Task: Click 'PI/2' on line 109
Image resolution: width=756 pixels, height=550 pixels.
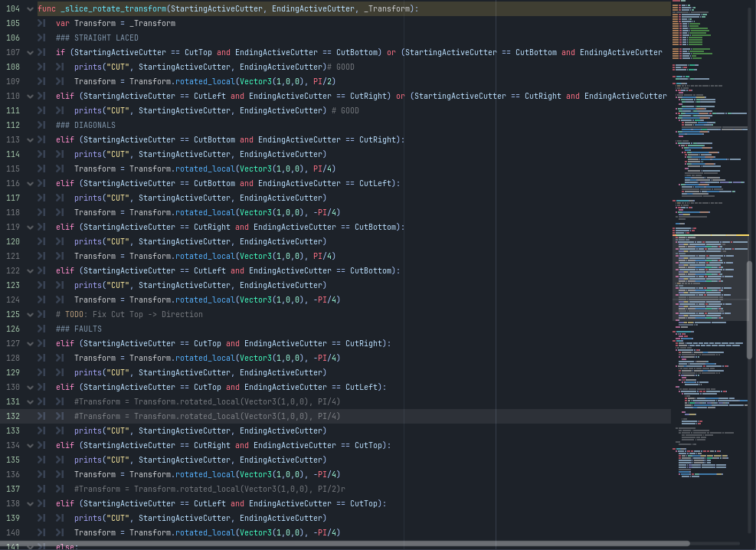Action: pos(322,81)
